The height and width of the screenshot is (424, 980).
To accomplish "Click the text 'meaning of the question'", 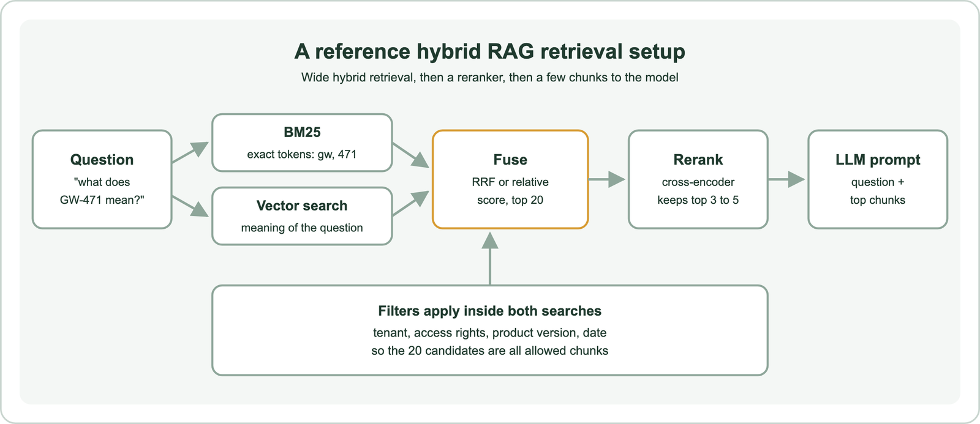I will pos(302,228).
